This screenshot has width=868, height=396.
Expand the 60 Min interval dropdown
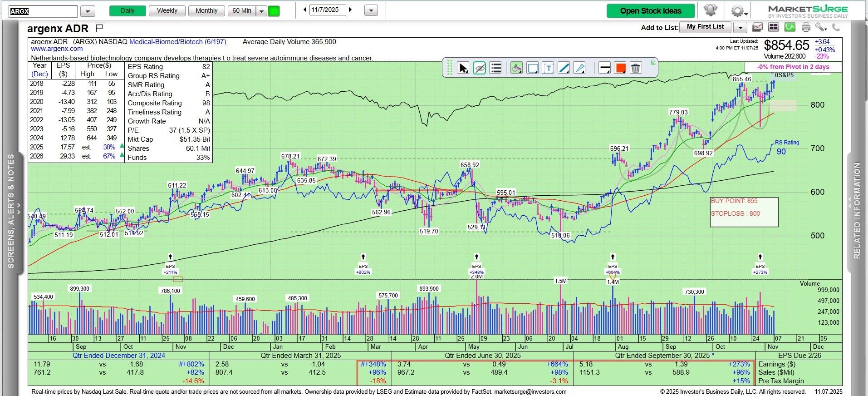pos(261,11)
